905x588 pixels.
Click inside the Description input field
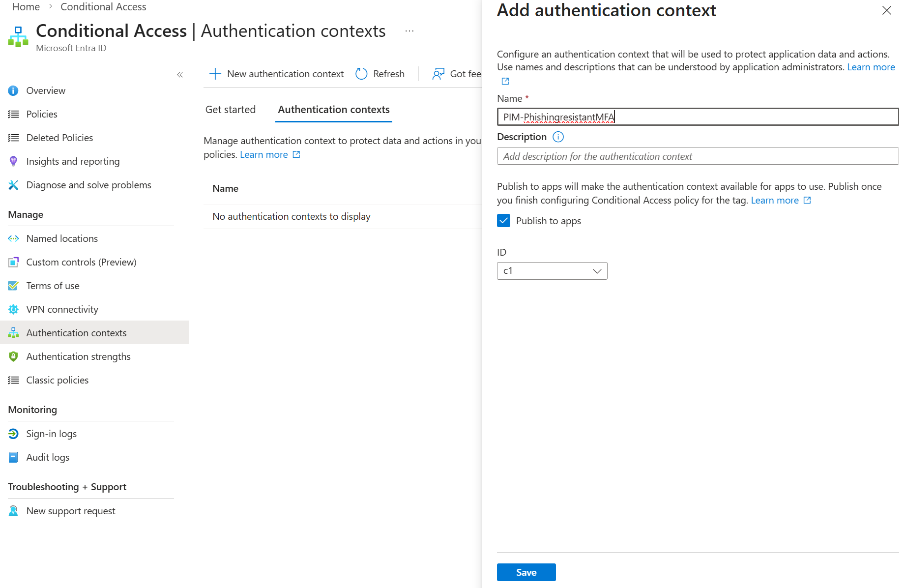pyautogui.click(x=697, y=156)
